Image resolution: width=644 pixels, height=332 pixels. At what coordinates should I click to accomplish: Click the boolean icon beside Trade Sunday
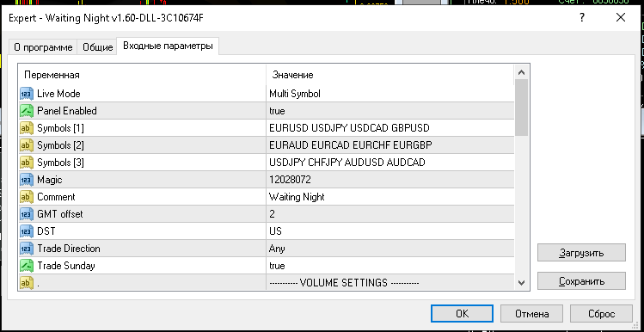27,266
